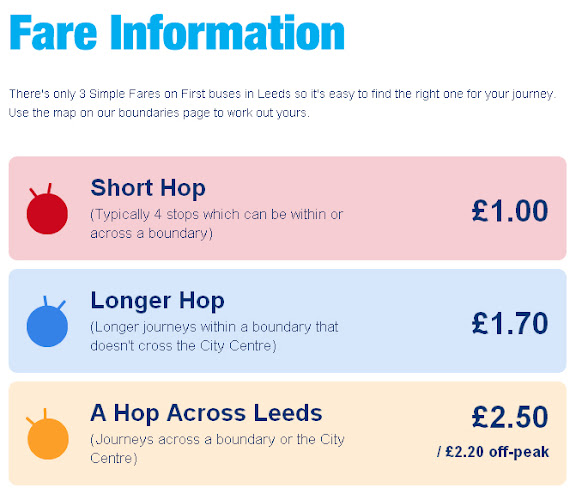The height and width of the screenshot is (494, 576).
Task: Click the Fare Information page title
Action: click(x=177, y=32)
